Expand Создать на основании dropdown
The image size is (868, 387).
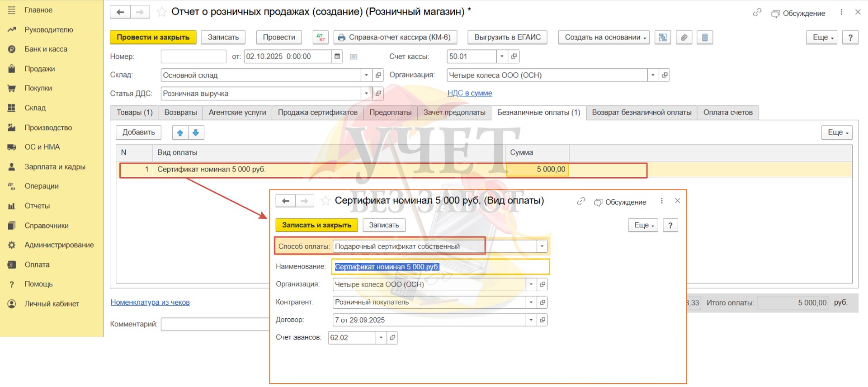(604, 37)
